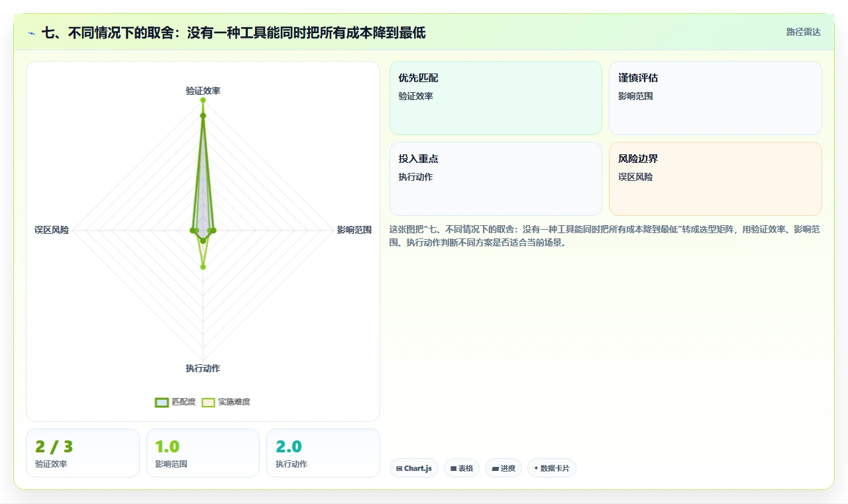The width and height of the screenshot is (848, 504).
Task: Click the description paragraph starting 这张图把
Action: click(605, 236)
